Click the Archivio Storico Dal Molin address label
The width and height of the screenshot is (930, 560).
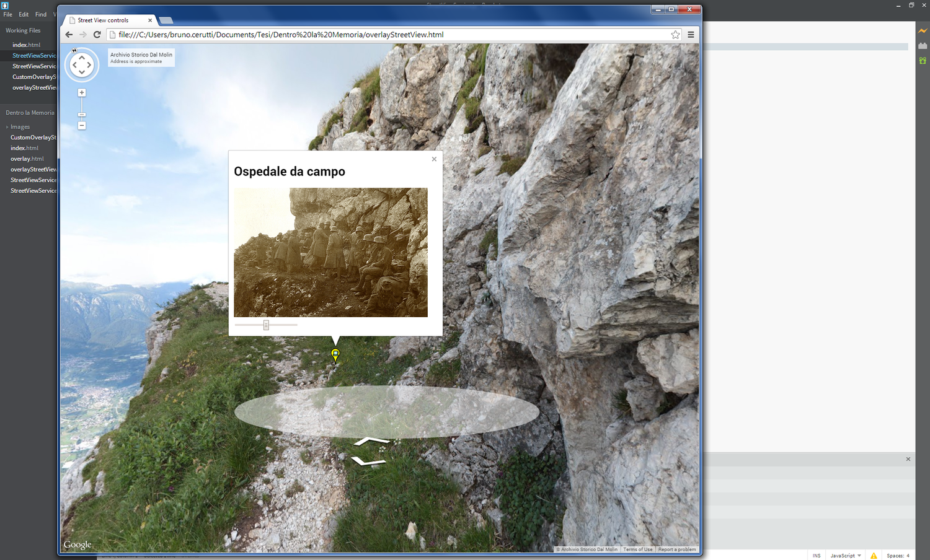coord(141,58)
